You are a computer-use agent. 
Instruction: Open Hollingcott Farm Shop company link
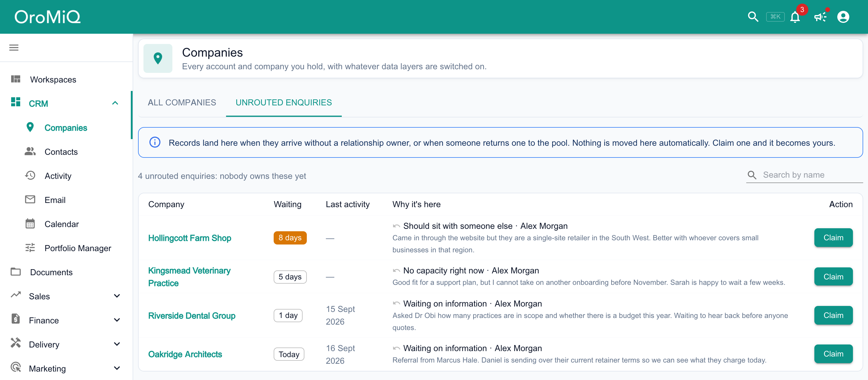click(190, 238)
